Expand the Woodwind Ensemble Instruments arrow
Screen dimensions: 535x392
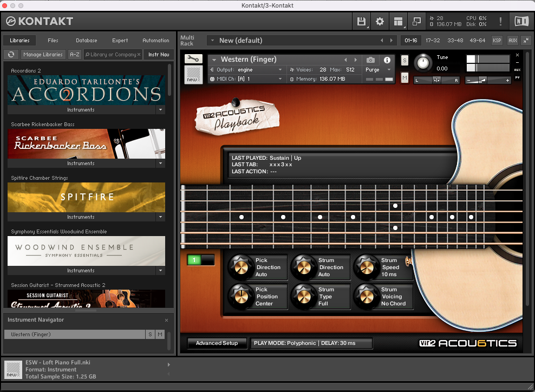[x=160, y=270]
